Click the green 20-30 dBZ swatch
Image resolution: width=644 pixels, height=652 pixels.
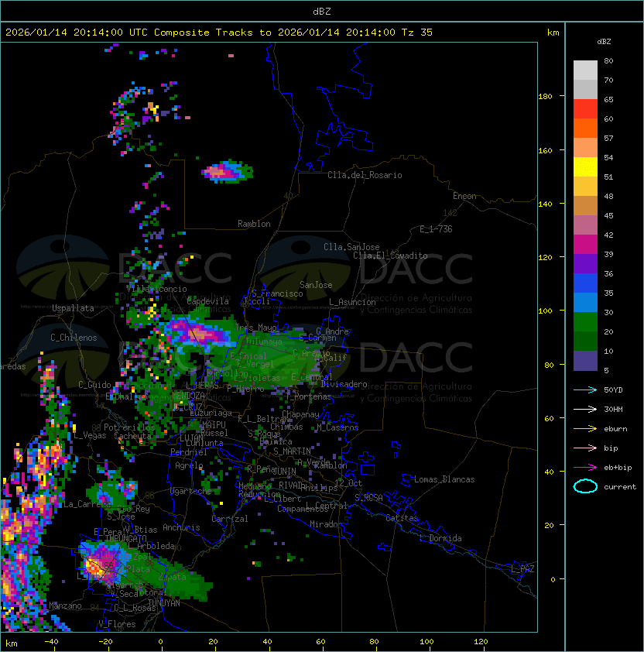[585, 322]
